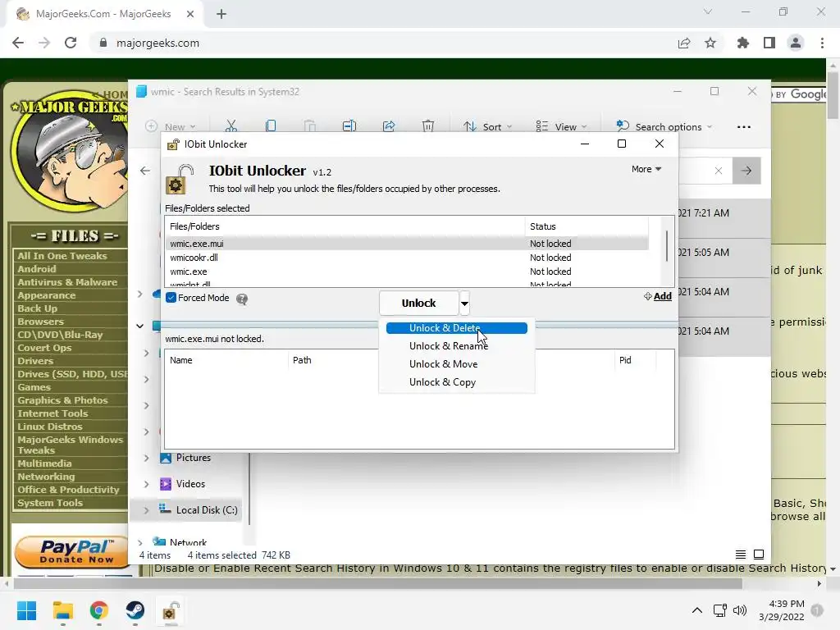The height and width of the screenshot is (630, 840).
Task: Click the Paste icon in Explorer toolbar
Action: click(x=309, y=126)
